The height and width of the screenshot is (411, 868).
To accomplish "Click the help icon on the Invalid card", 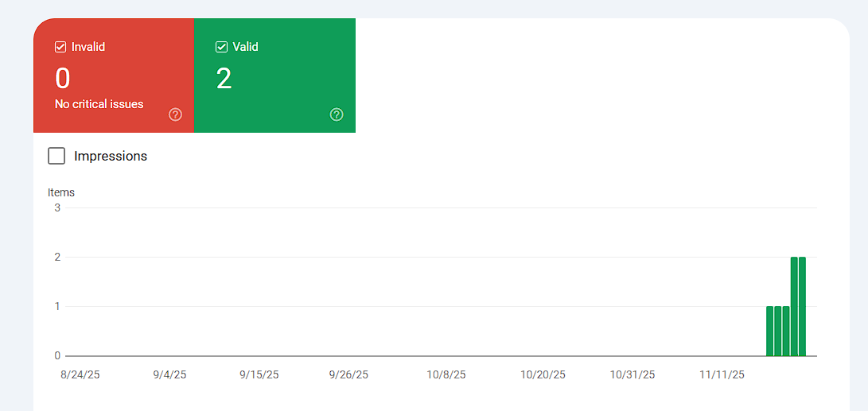I will [176, 114].
